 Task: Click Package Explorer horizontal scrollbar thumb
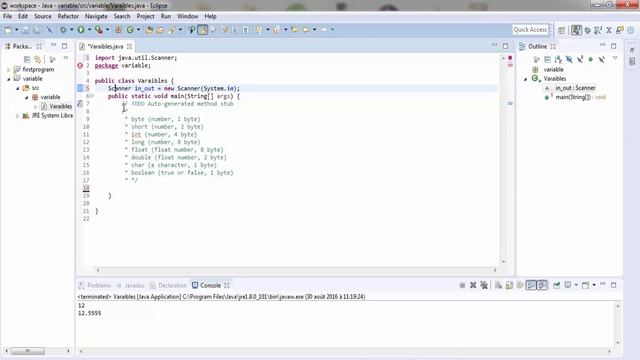click(28, 351)
